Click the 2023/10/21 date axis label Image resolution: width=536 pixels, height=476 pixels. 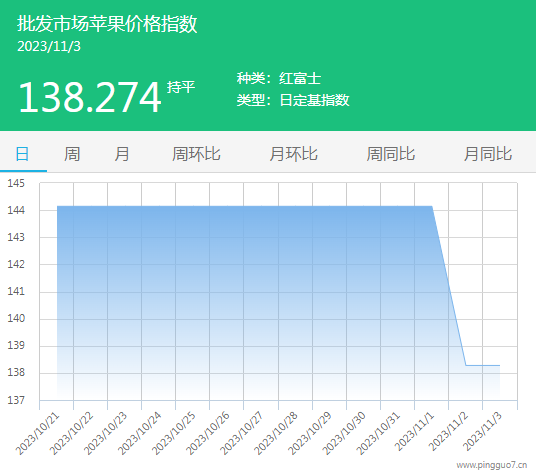38,434
